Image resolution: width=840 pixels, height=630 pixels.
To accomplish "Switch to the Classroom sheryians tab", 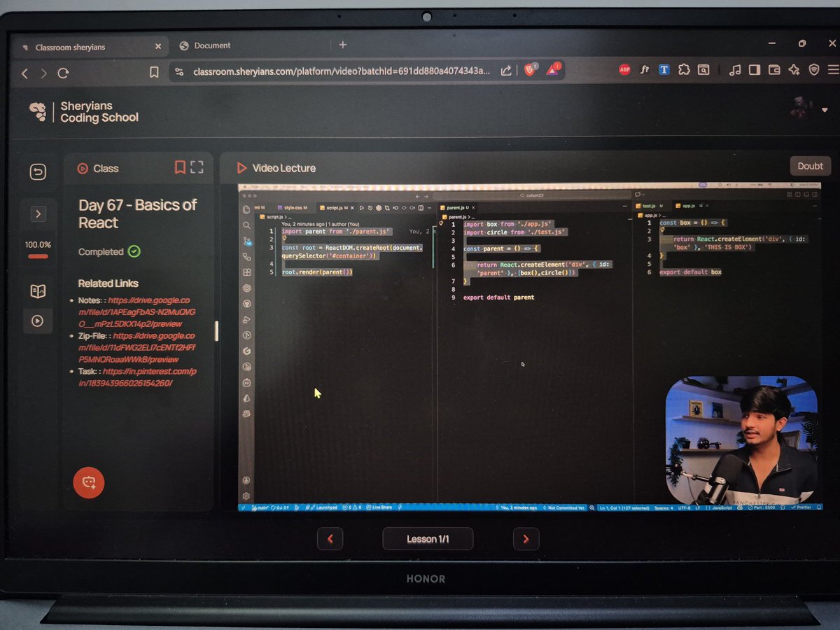I will (x=90, y=47).
